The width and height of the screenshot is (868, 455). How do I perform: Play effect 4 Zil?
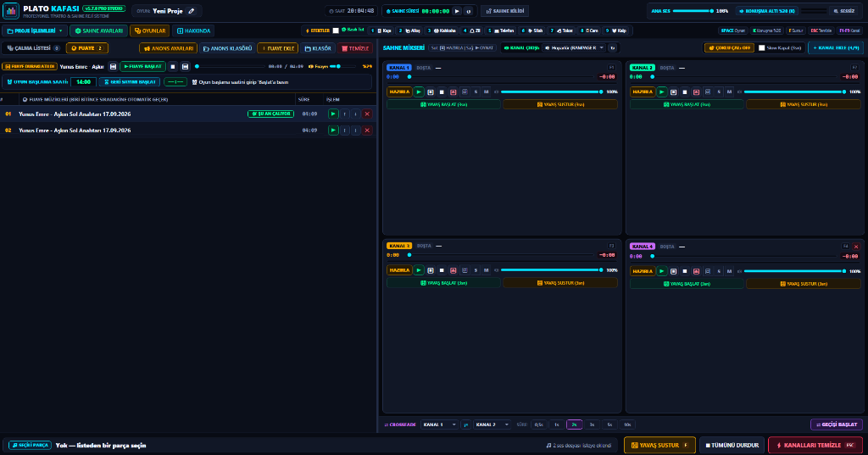click(x=471, y=31)
